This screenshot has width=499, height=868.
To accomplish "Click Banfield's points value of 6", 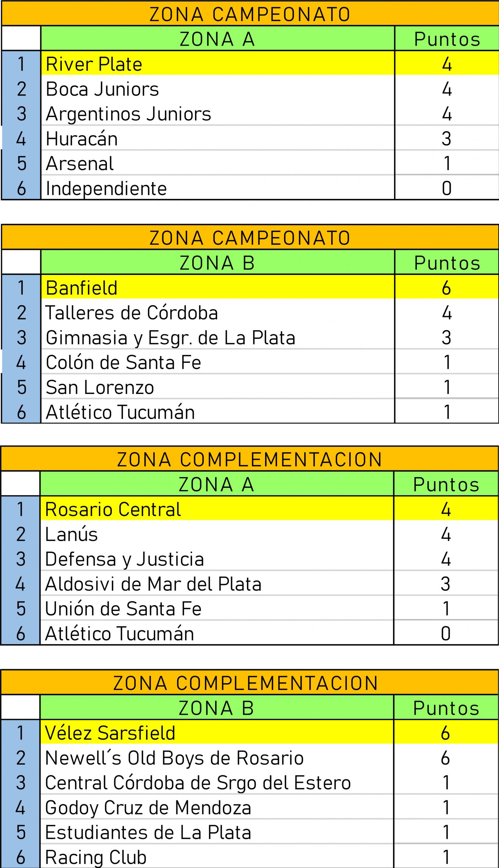I will click(446, 288).
